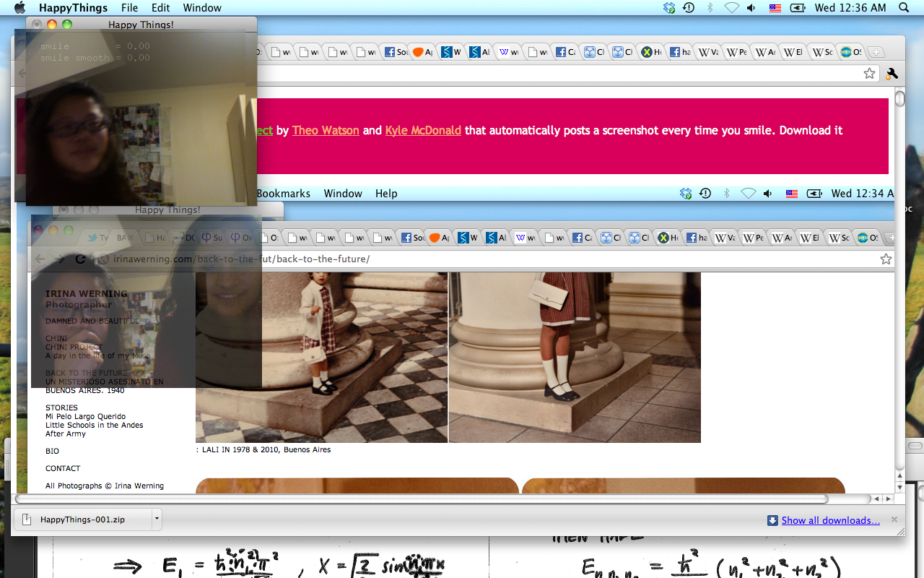Screen dimensions: 924x578
Task: Follow the Theo Watson link
Action: click(326, 131)
